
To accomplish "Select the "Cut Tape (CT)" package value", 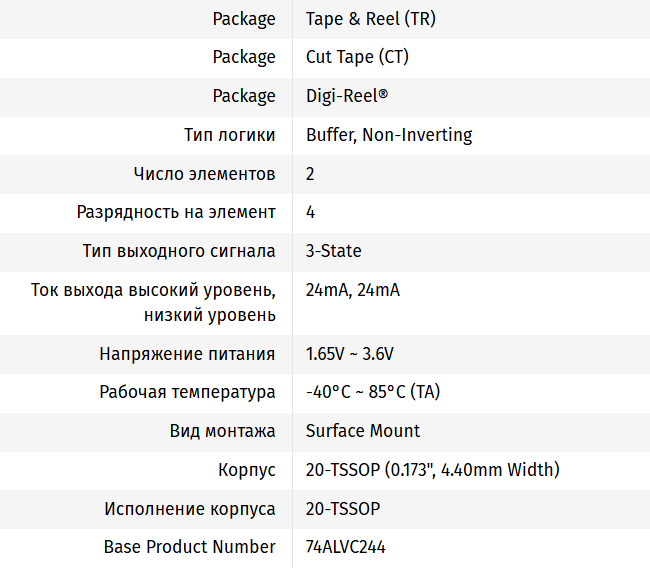I will (x=357, y=57).
